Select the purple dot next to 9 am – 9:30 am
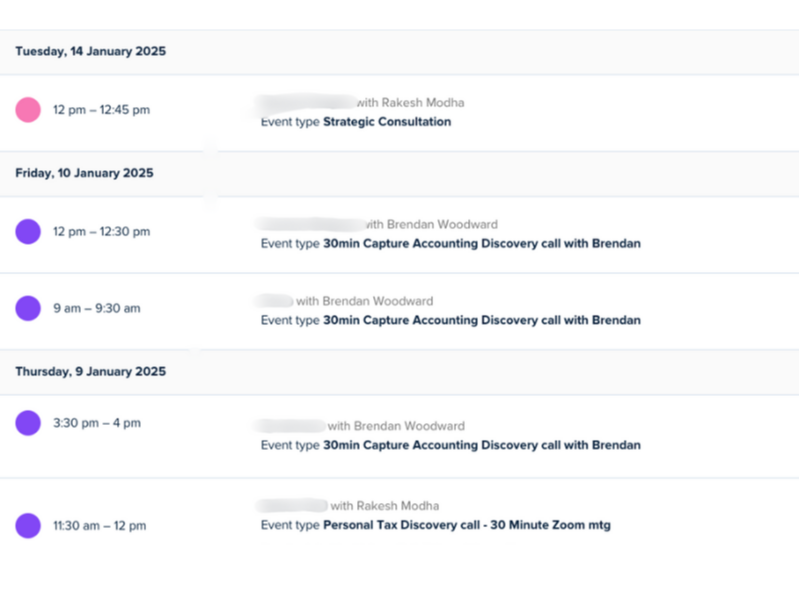Viewport: 799px width, 605px height. tap(28, 308)
